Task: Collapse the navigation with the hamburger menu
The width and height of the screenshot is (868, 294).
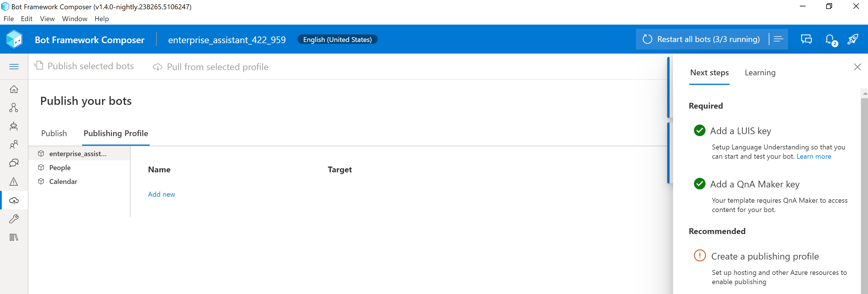Action: tap(14, 66)
